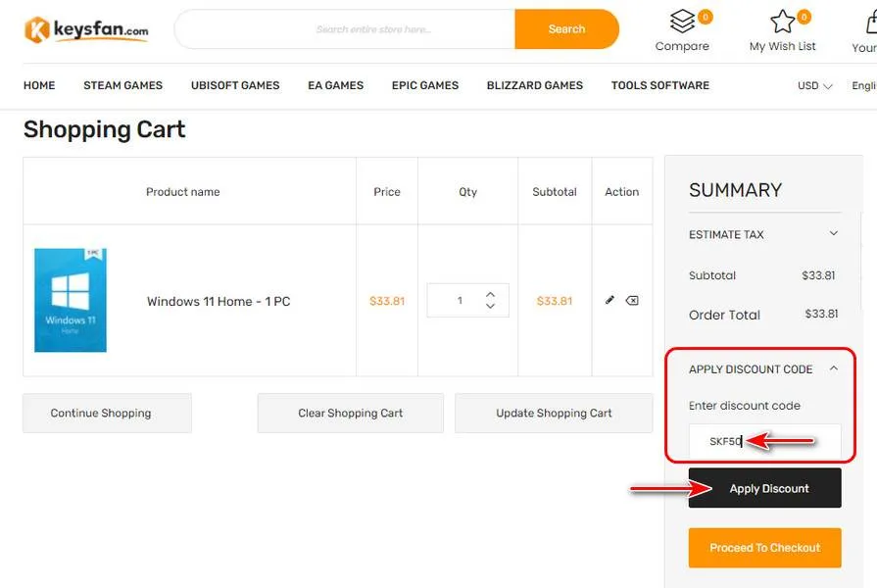Viewport: 877px width, 588px height.
Task: Increase quantity with up arrow
Action: click(490, 292)
